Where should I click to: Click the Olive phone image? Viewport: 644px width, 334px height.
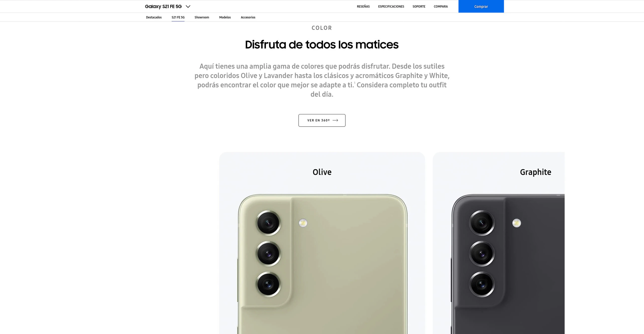323,264
